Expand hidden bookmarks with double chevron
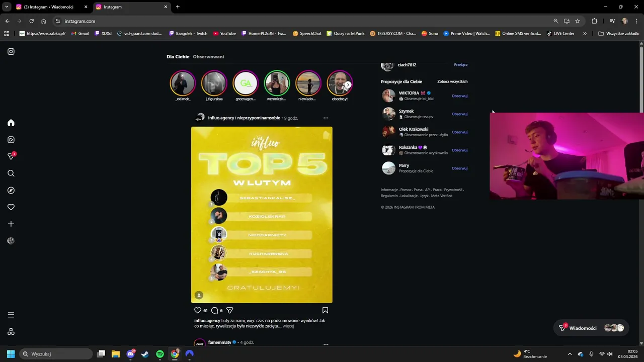 pyautogui.click(x=585, y=34)
